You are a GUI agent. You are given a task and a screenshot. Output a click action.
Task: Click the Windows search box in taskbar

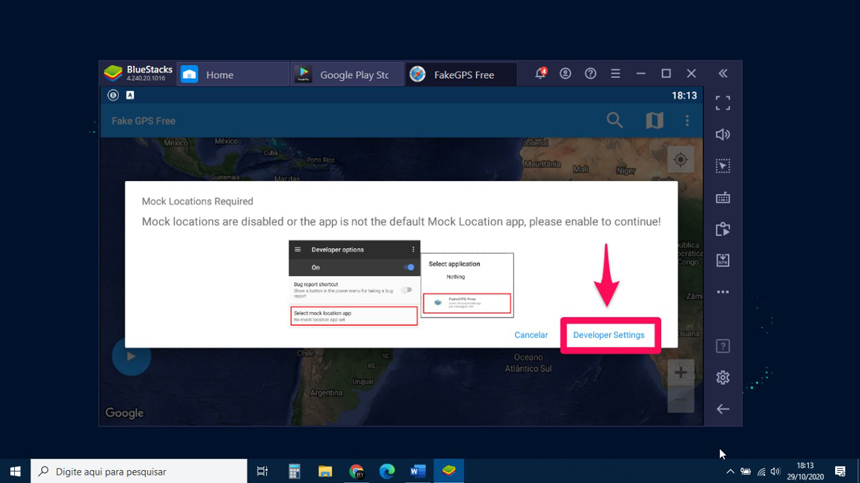click(140, 471)
